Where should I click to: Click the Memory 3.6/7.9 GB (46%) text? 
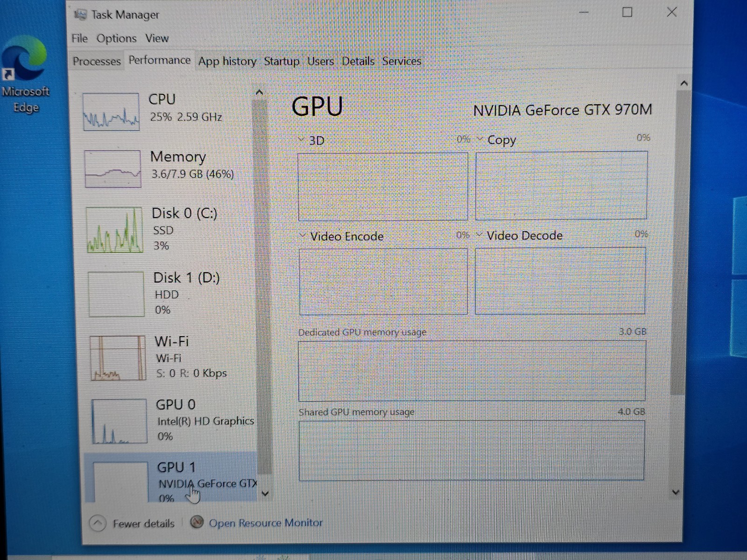(192, 174)
